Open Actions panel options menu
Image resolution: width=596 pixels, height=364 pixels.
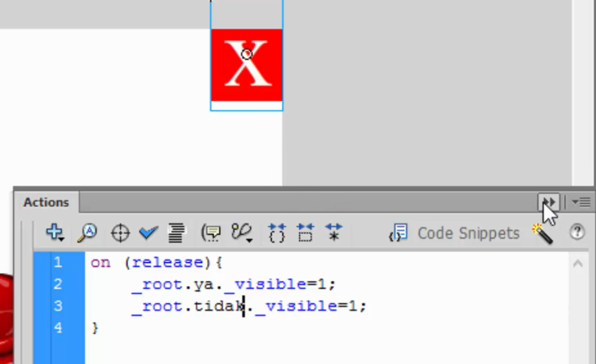[x=581, y=202]
